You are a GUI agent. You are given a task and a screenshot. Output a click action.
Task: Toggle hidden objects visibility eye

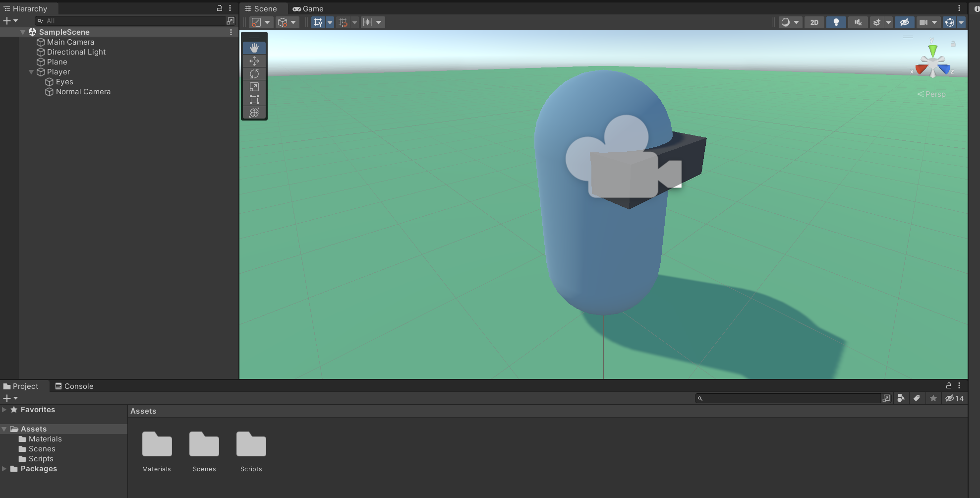[x=905, y=22]
